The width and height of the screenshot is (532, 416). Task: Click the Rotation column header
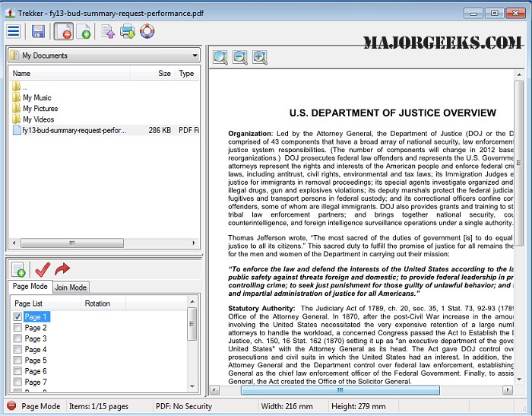coord(103,303)
